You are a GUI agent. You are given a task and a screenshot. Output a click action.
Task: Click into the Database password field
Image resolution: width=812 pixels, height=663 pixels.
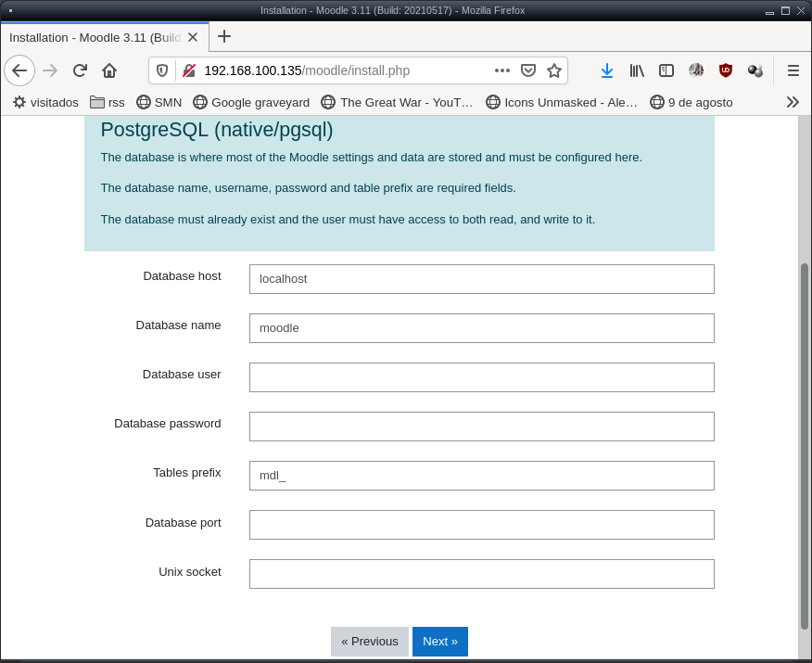(x=482, y=427)
